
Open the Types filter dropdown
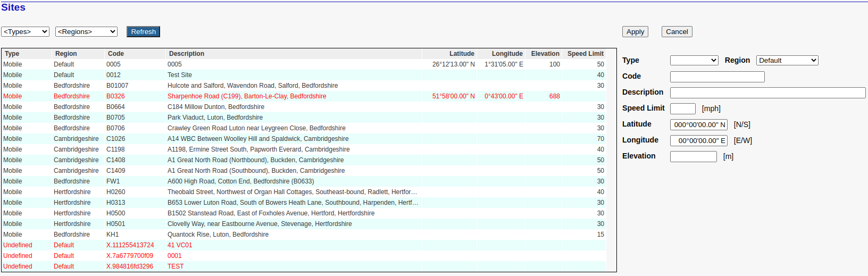25,32
